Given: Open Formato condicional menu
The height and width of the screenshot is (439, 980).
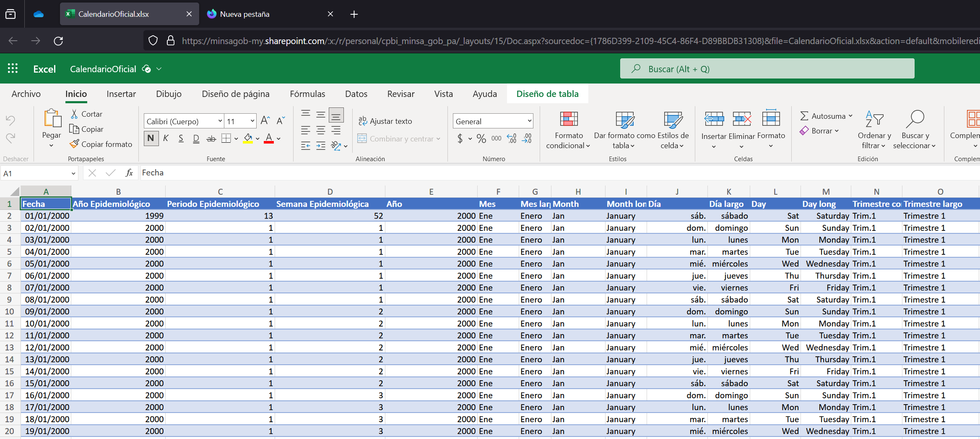Looking at the screenshot, I should pos(569,129).
